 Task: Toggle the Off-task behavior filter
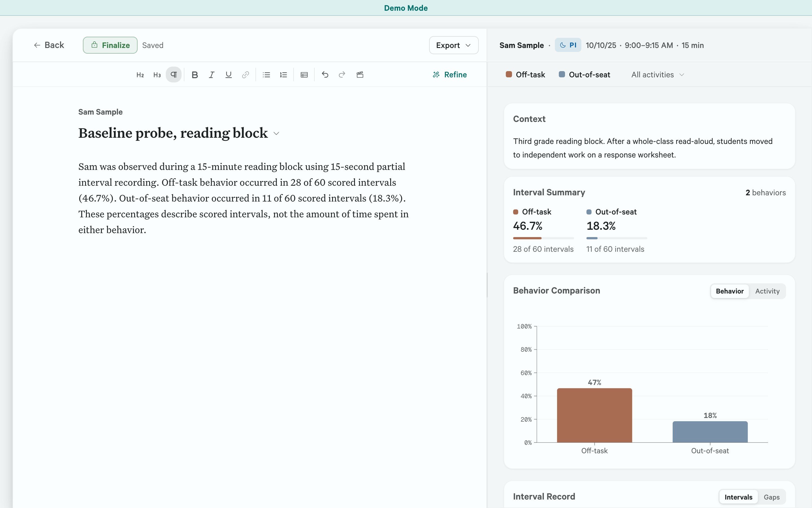[x=526, y=75]
